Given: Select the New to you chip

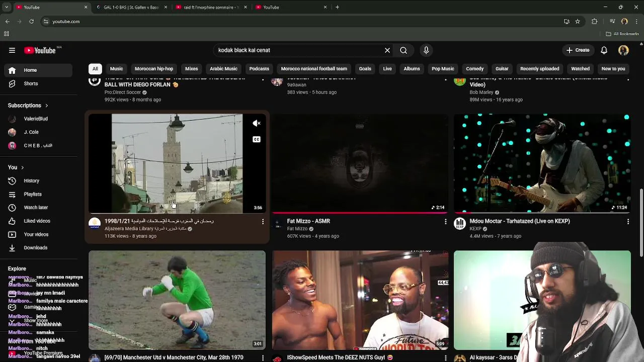Looking at the screenshot, I should point(613,69).
